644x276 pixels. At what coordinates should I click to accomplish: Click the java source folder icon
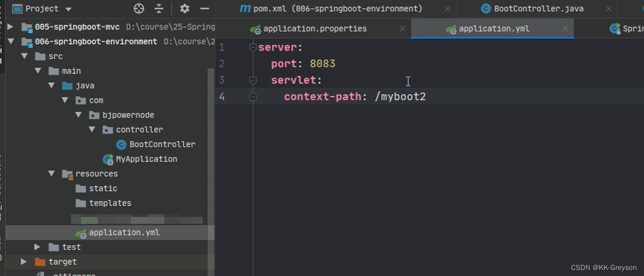point(67,86)
